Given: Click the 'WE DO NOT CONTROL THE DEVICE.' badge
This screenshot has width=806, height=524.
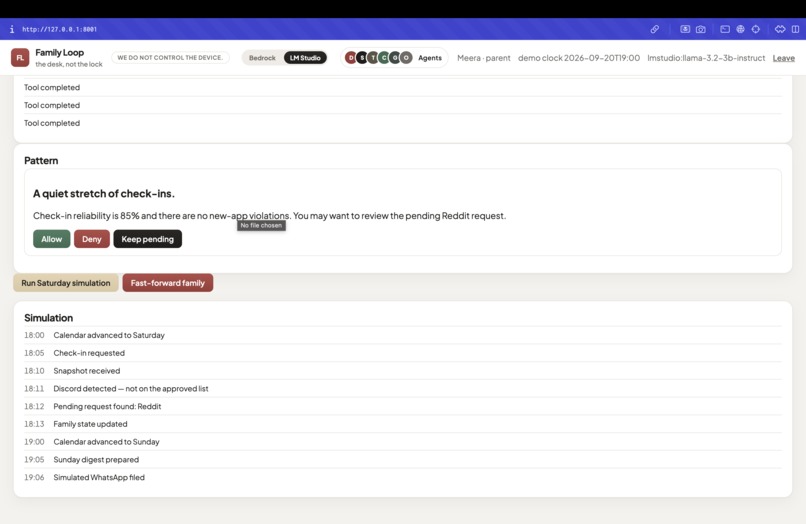Looking at the screenshot, I should [170, 58].
